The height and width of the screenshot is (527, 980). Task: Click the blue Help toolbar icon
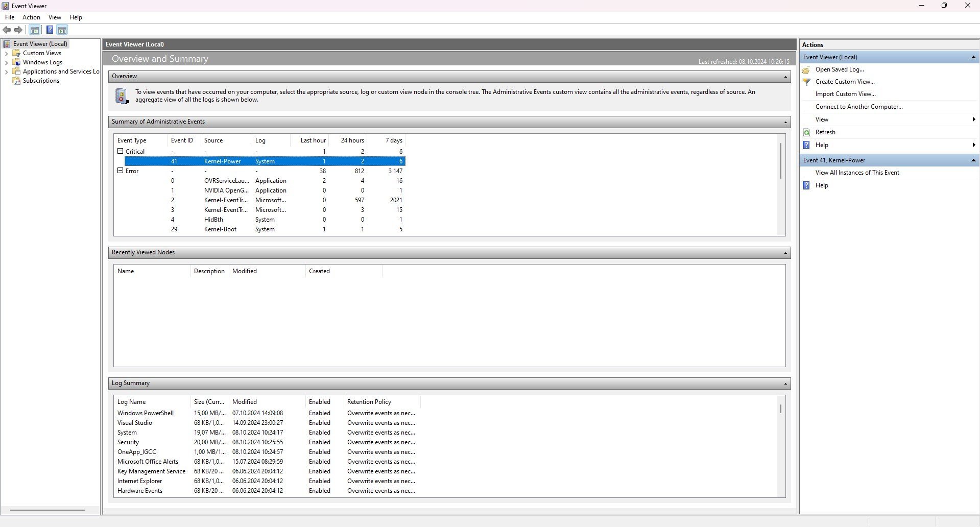(50, 30)
